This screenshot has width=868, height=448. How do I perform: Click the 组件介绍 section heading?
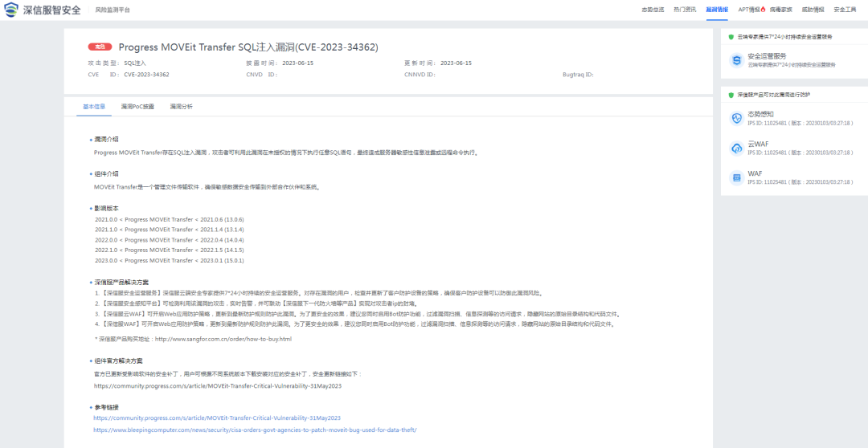106,173
